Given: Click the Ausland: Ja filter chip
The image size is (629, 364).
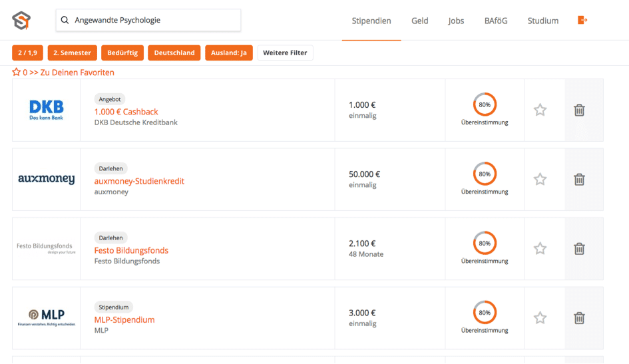Looking at the screenshot, I should (x=229, y=53).
